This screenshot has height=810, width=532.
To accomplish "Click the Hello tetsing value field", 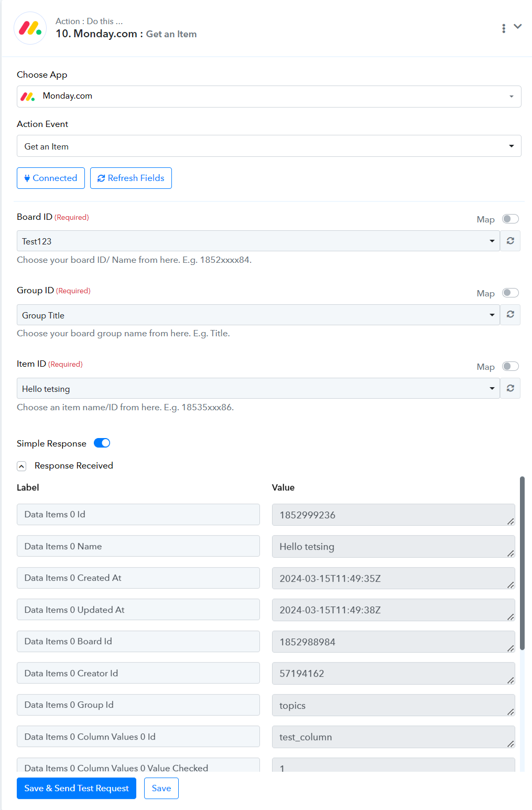I will (394, 547).
